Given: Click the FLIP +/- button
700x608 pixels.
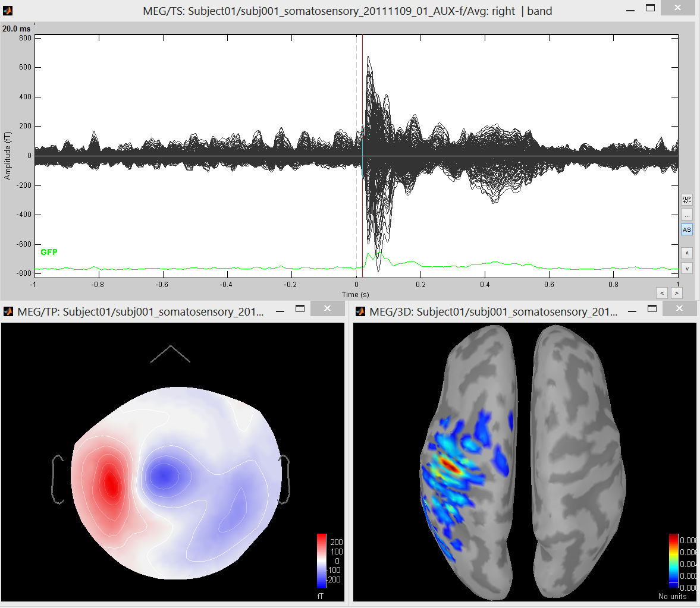Looking at the screenshot, I should [x=687, y=200].
